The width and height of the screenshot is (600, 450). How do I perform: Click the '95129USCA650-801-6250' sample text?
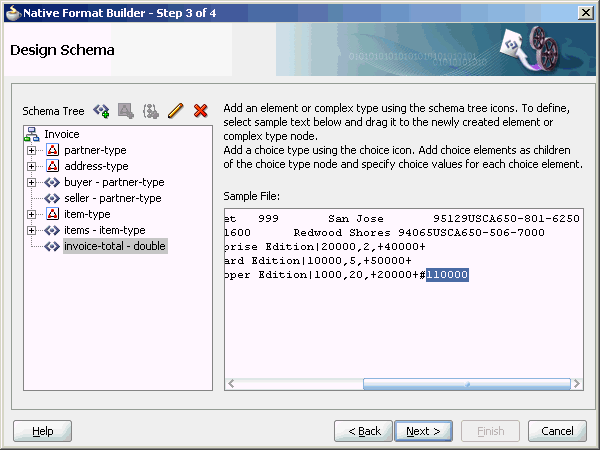click(506, 218)
